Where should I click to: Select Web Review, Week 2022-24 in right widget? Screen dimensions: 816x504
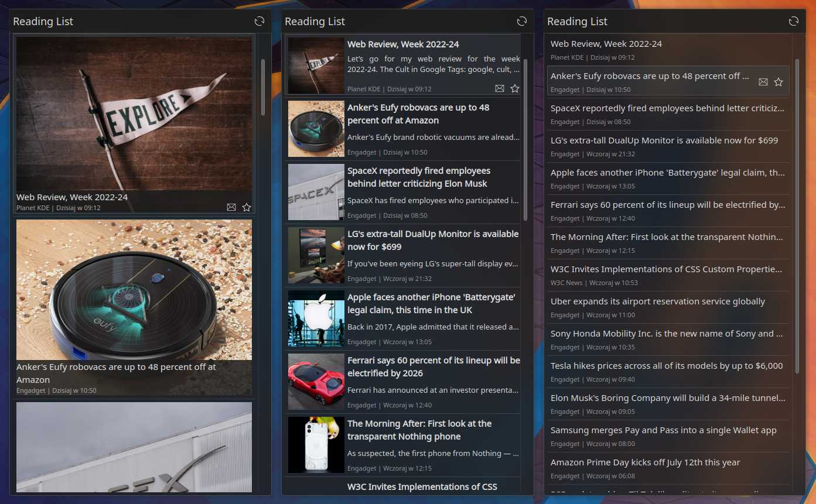point(668,50)
